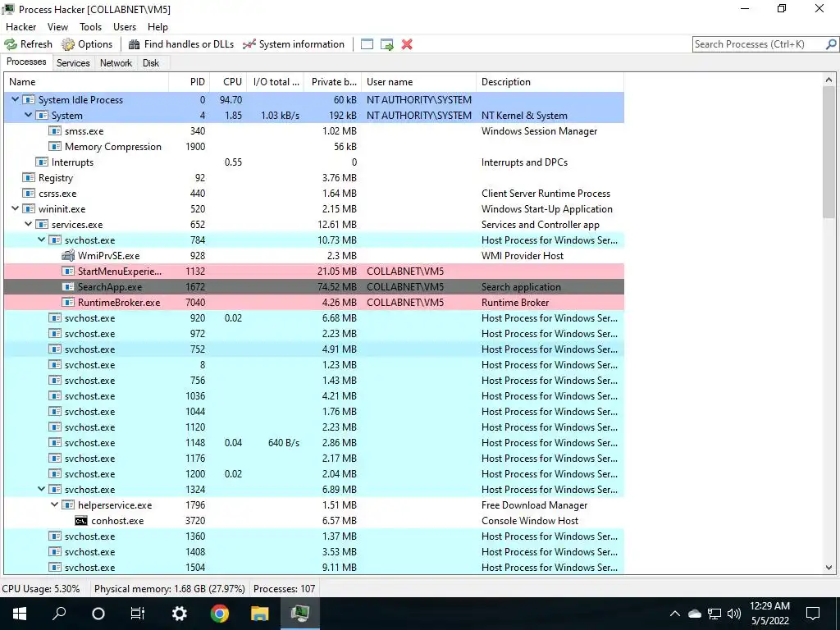Collapse the wininit.exe tree node
Viewport: 840px width, 630px height.
point(15,209)
